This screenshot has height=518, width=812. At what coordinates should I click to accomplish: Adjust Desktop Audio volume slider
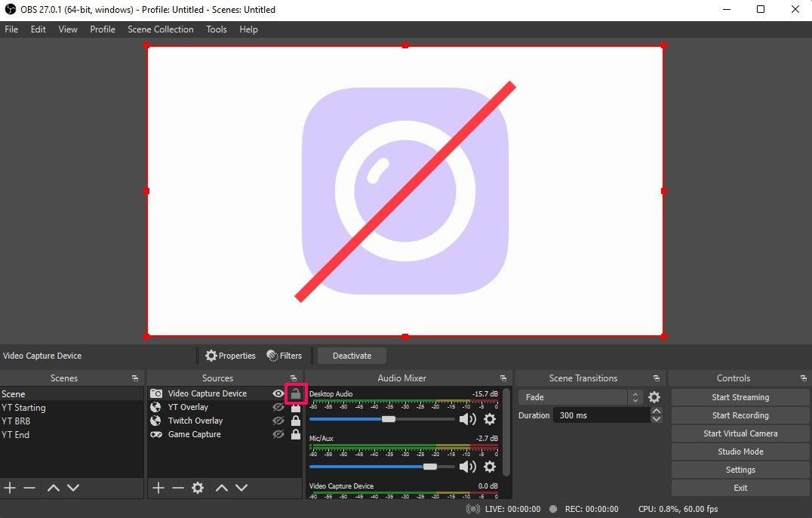(382, 419)
